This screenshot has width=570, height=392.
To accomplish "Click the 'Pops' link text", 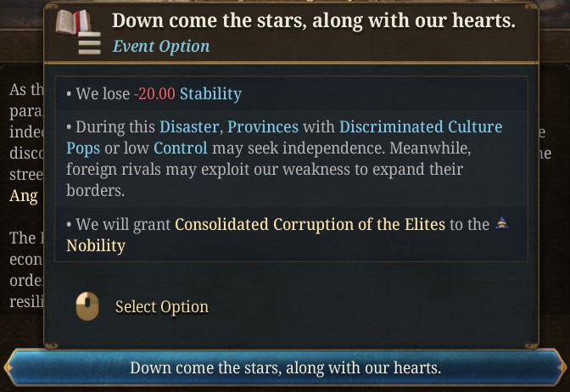I will (83, 148).
